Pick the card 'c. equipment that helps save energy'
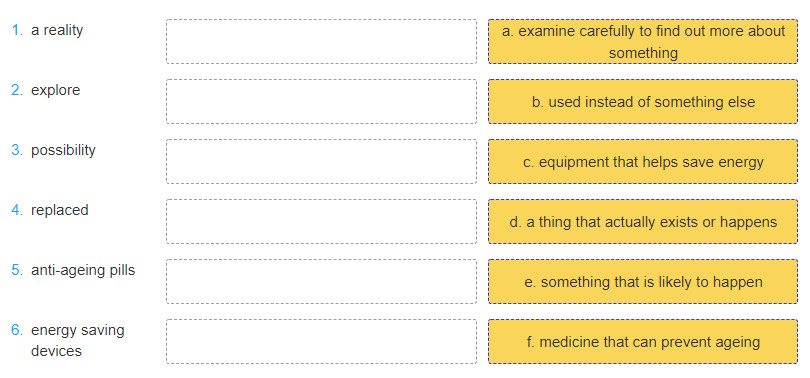The height and width of the screenshot is (378, 810). coord(643,162)
